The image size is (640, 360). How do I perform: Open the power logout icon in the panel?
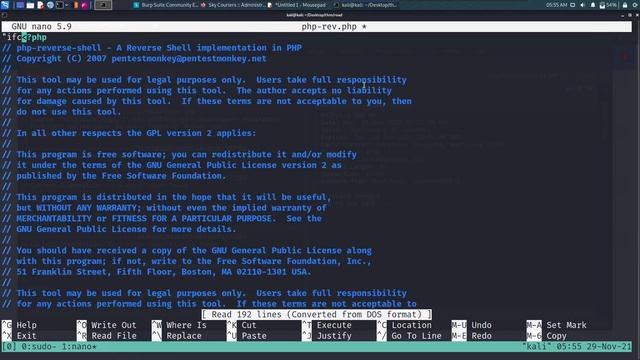(x=635, y=5)
